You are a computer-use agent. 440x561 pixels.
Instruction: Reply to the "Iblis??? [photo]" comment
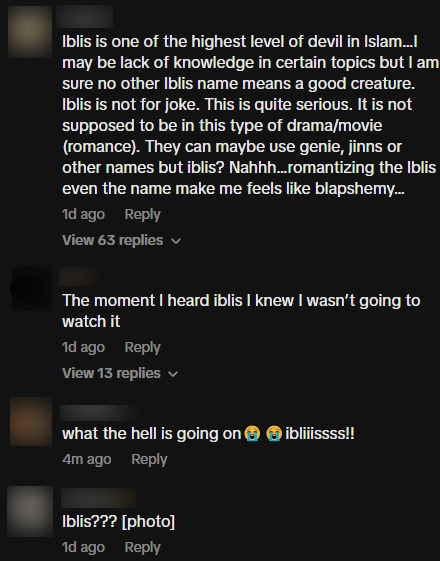click(142, 547)
